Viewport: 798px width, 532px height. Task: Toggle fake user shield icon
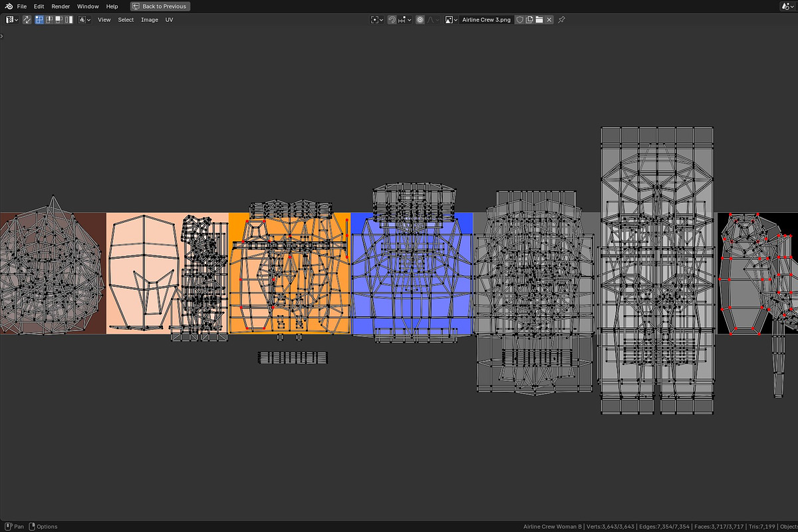coord(520,20)
